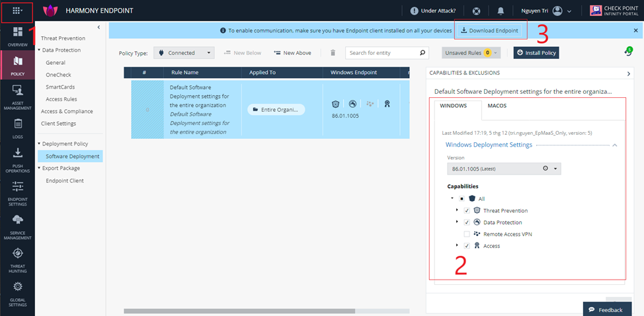
Task: Toggle the All capabilities checkbox
Action: [462, 198]
